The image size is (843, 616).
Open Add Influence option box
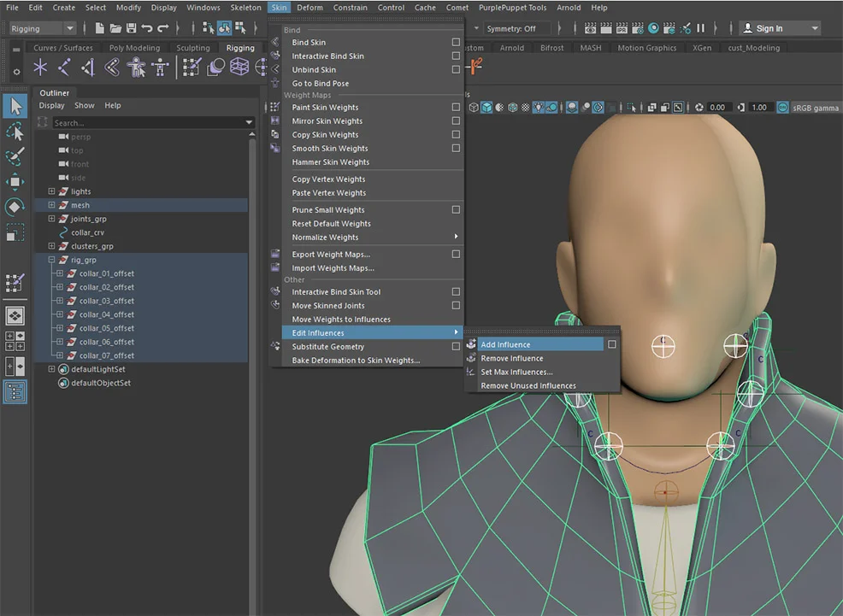pos(611,344)
